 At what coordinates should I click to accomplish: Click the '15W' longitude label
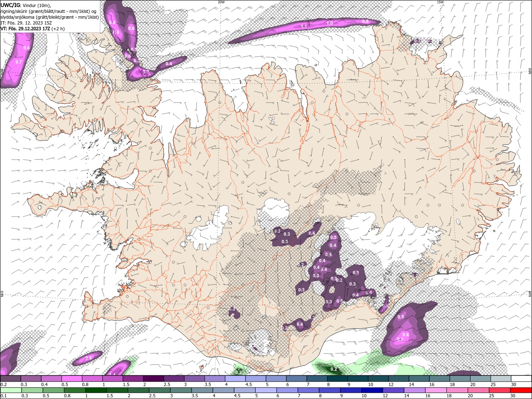coord(440,2)
